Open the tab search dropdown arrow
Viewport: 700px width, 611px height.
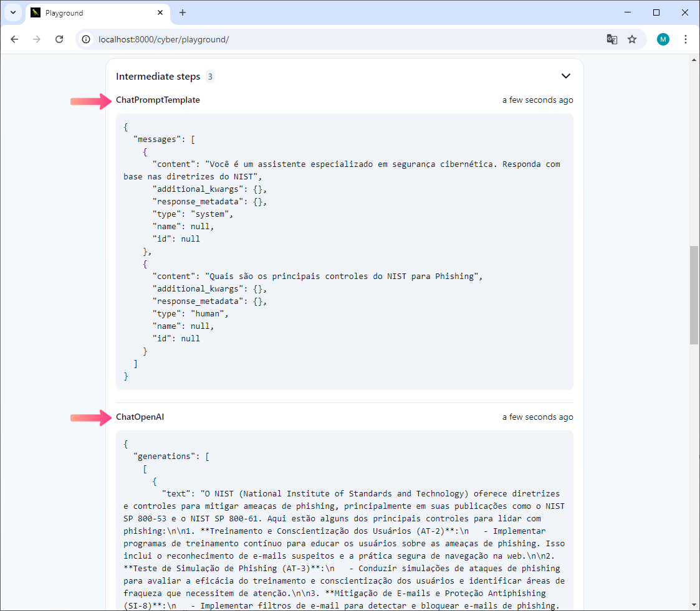point(13,12)
